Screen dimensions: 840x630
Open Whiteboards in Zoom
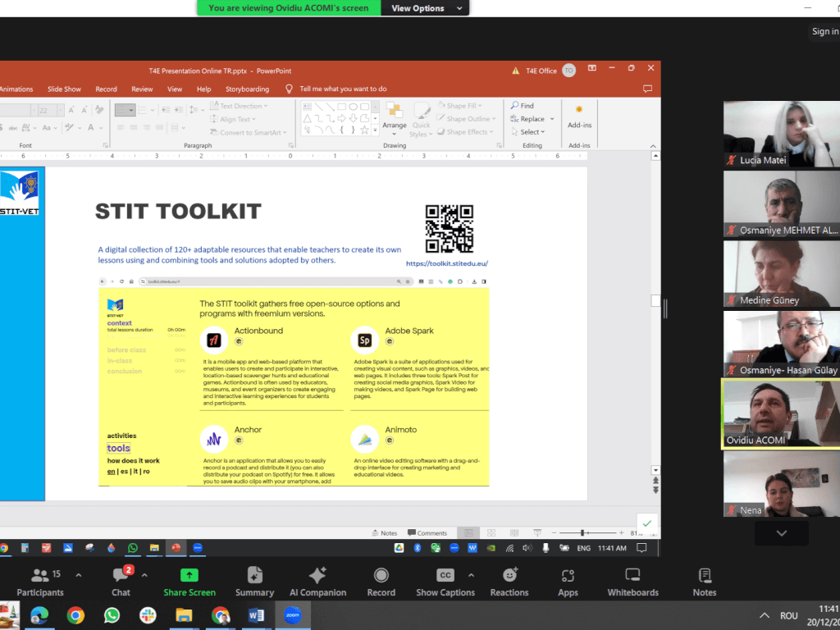click(632, 582)
